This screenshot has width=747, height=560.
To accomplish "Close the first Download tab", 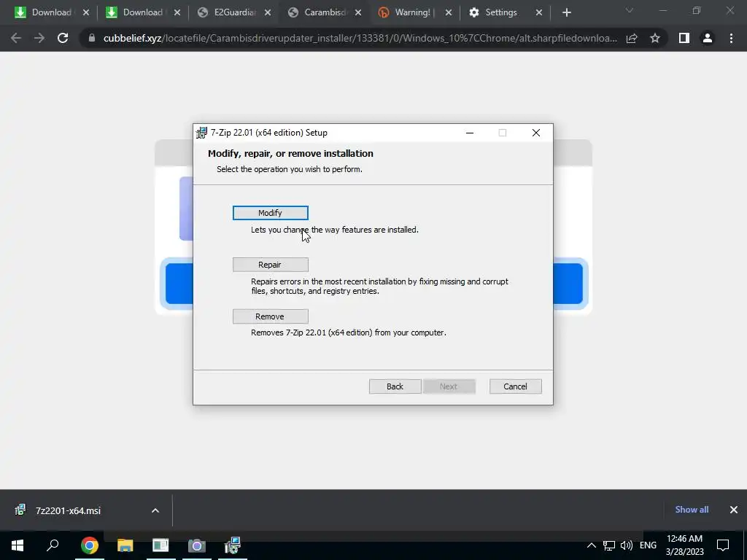I will (x=86, y=13).
